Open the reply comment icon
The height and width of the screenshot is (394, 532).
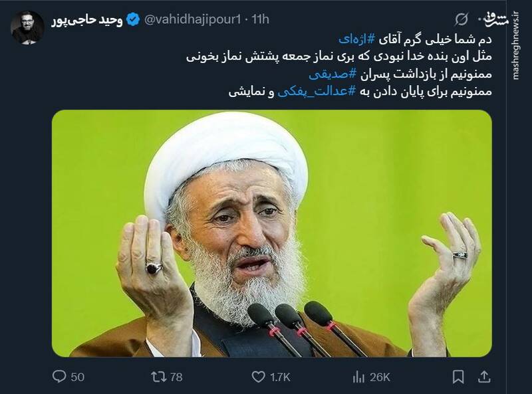click(x=59, y=376)
